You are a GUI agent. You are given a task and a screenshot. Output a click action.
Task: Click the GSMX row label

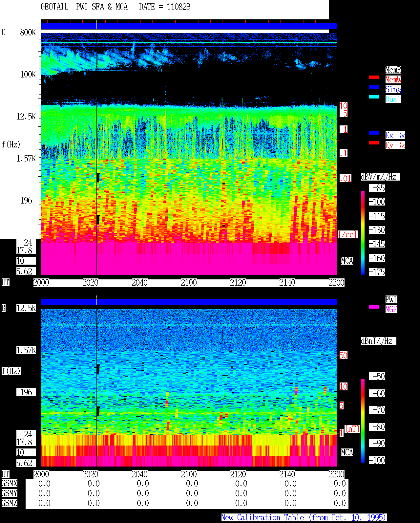(x=9, y=483)
